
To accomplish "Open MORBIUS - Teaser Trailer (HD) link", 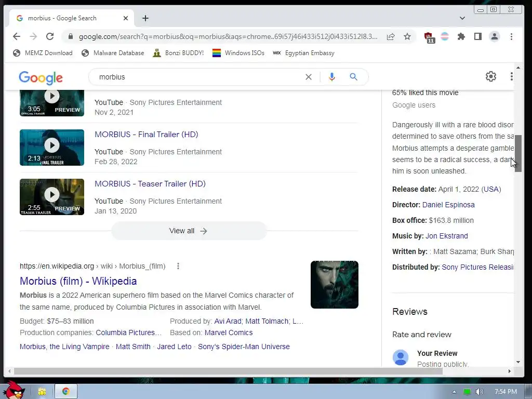I will tap(150, 183).
